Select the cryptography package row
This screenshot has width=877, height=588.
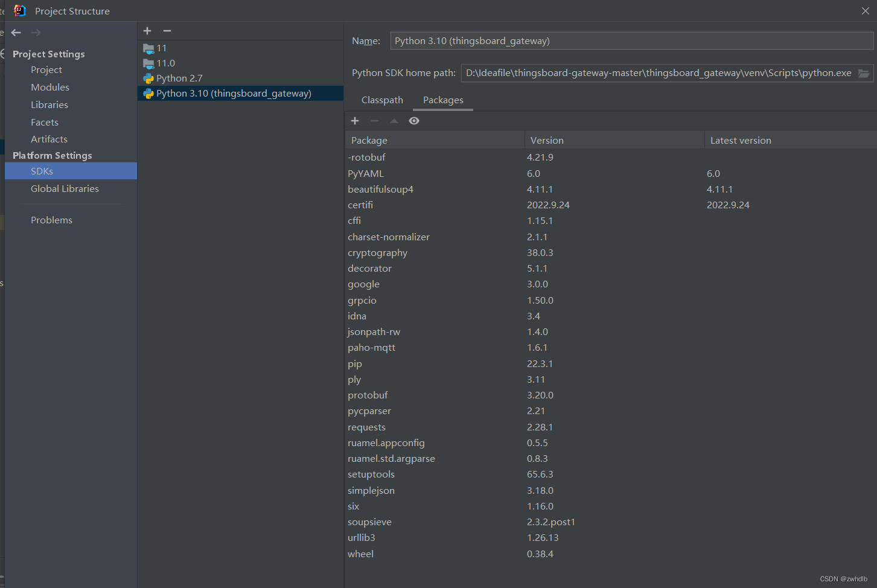pyautogui.click(x=611, y=253)
